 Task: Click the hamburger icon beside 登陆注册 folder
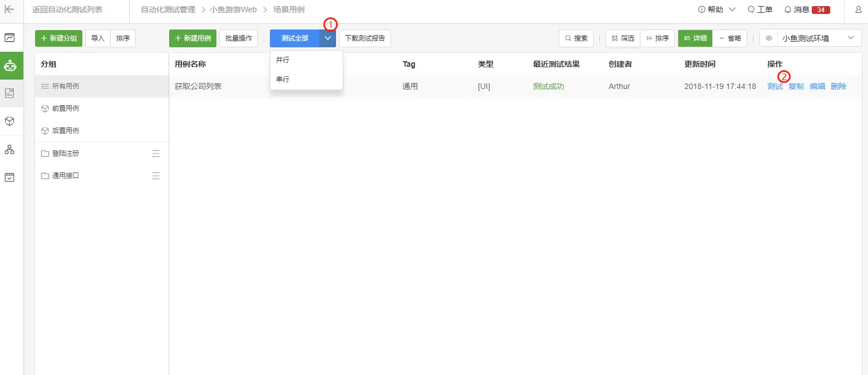pyautogui.click(x=156, y=153)
